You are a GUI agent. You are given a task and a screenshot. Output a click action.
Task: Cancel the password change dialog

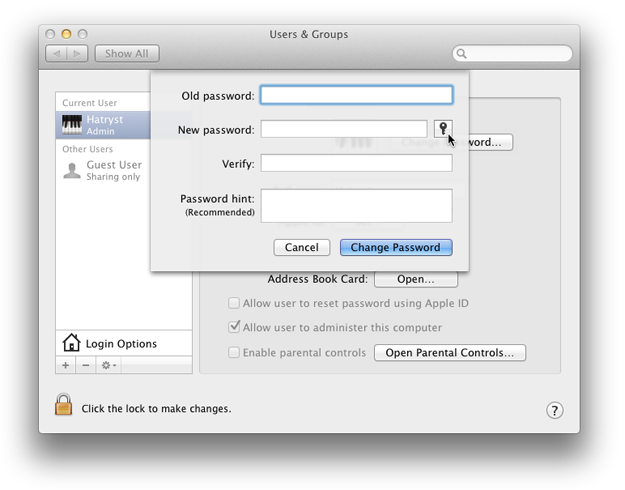(x=301, y=247)
